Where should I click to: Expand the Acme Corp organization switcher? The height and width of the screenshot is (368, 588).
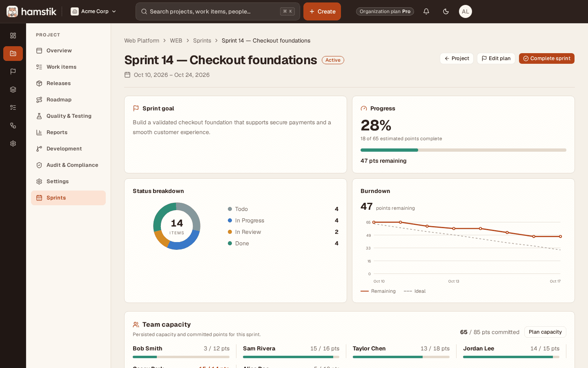pos(94,11)
